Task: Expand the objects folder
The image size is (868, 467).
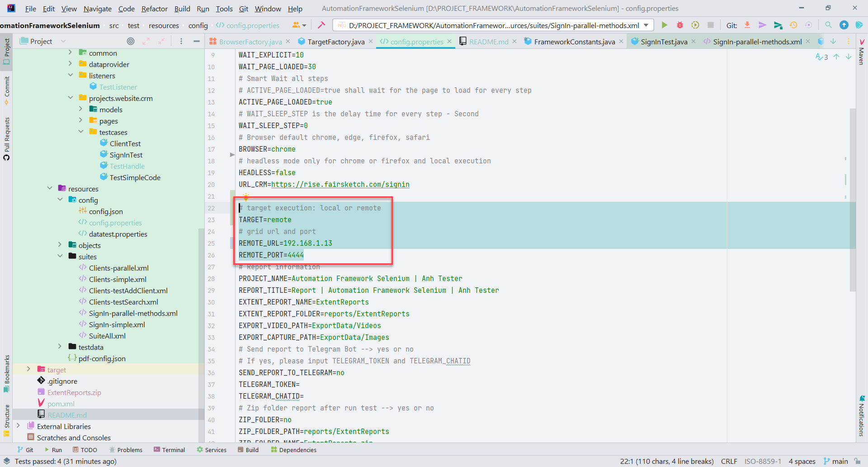Action: tap(60, 245)
